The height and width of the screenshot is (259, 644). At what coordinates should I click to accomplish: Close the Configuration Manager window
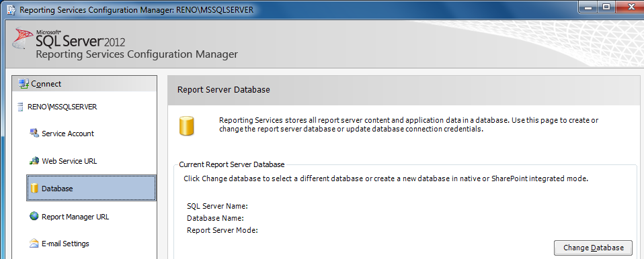630,7
